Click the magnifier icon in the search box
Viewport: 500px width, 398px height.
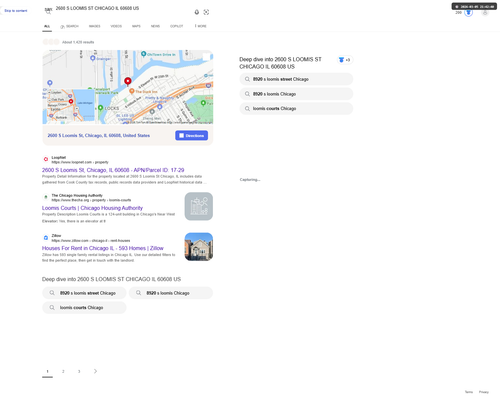(x=48, y=12)
